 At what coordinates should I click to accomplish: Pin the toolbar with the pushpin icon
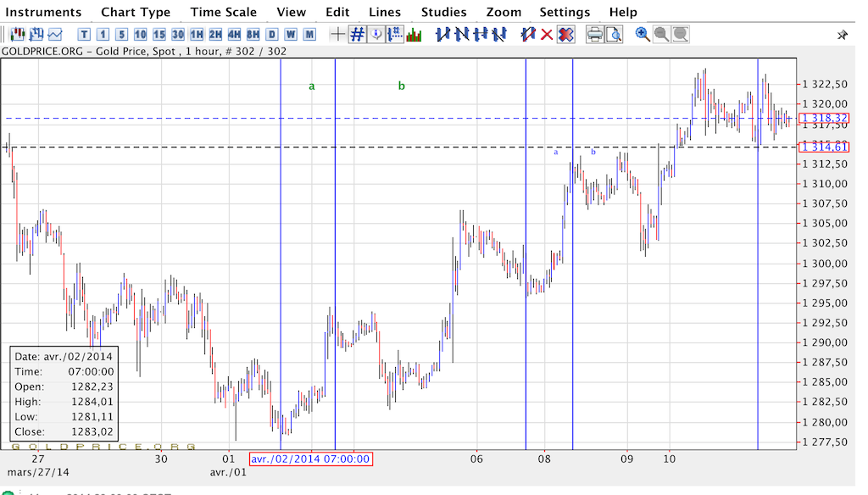point(842,35)
